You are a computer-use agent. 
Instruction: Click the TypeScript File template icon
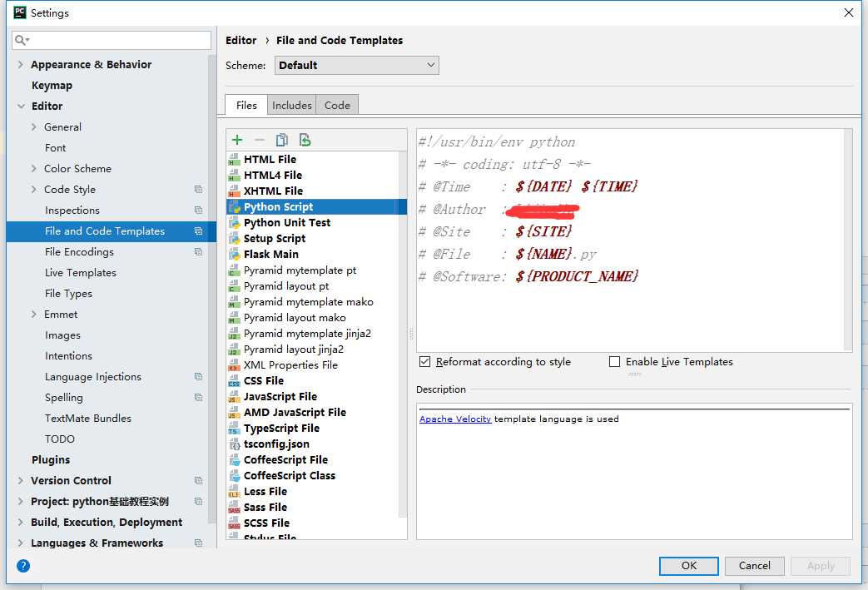click(x=234, y=429)
